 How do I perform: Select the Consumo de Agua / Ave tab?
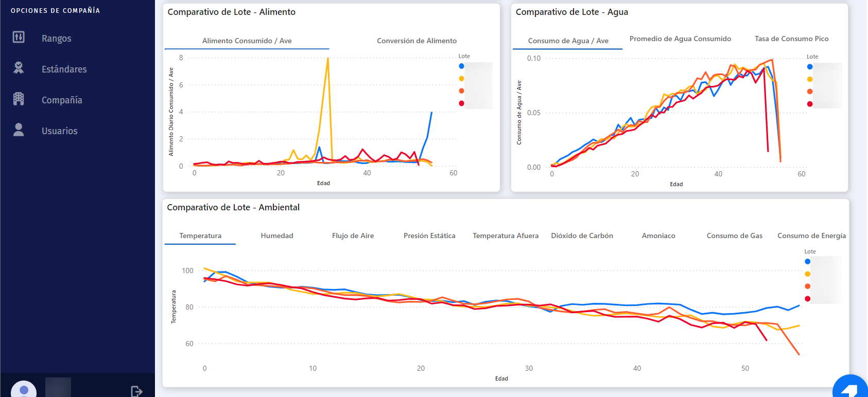click(568, 41)
